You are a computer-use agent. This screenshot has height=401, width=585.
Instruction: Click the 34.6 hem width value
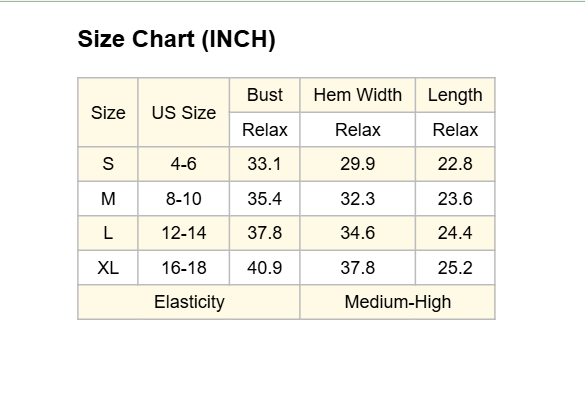(x=357, y=233)
